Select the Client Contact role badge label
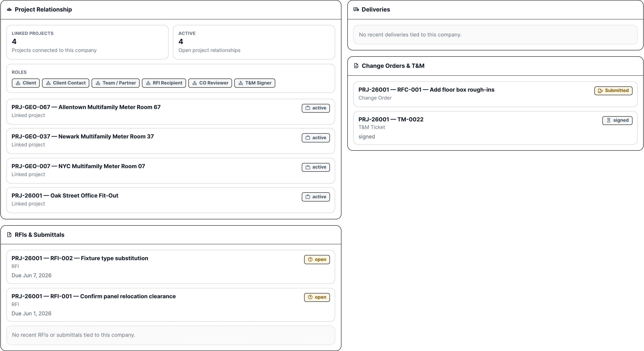 pyautogui.click(x=69, y=83)
